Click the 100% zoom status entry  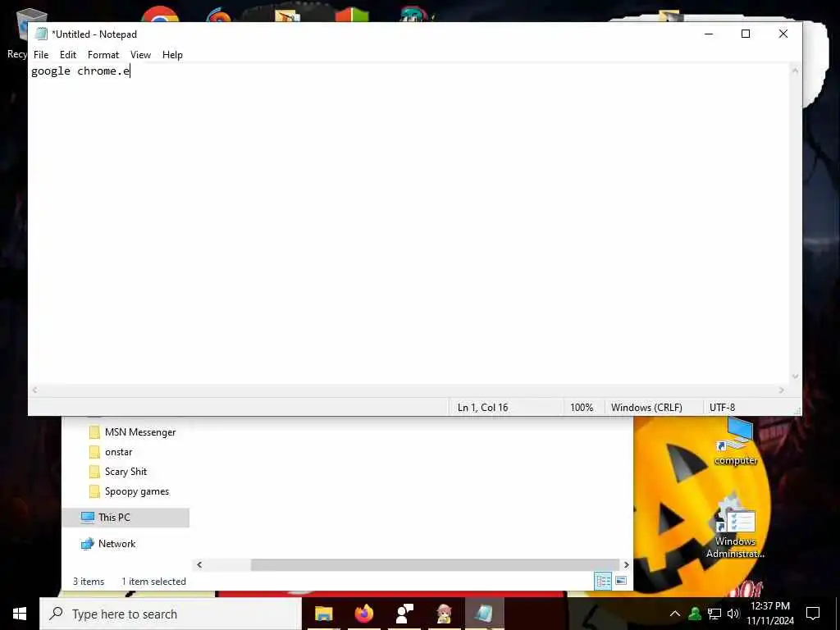(582, 408)
